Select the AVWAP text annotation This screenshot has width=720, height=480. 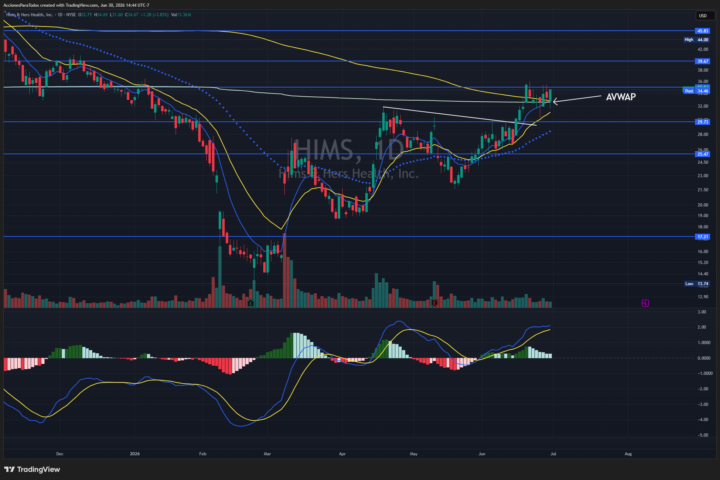pos(621,97)
